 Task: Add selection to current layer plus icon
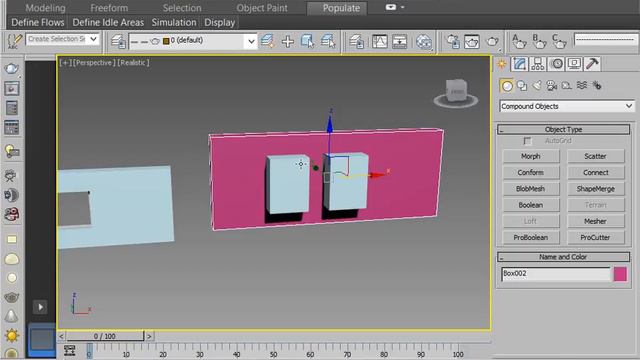[288, 41]
